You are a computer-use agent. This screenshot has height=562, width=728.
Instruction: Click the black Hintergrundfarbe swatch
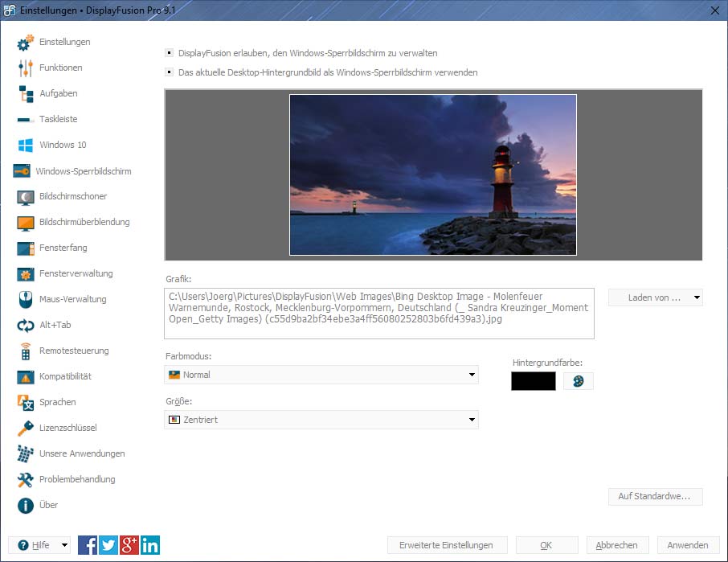pos(534,381)
